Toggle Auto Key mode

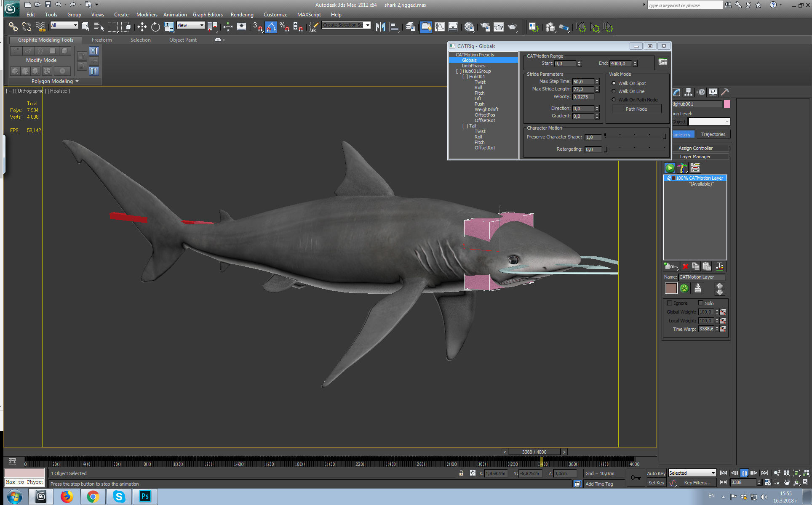pos(656,473)
